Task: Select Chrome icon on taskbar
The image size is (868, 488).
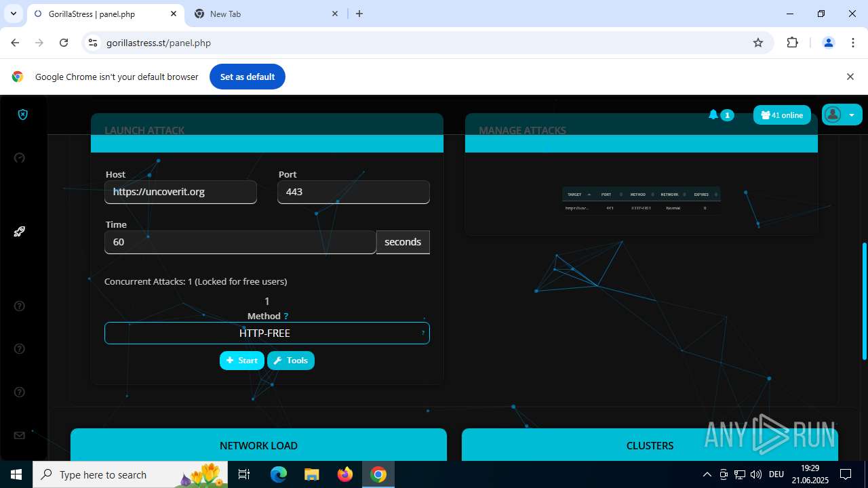Action: pyautogui.click(x=378, y=474)
